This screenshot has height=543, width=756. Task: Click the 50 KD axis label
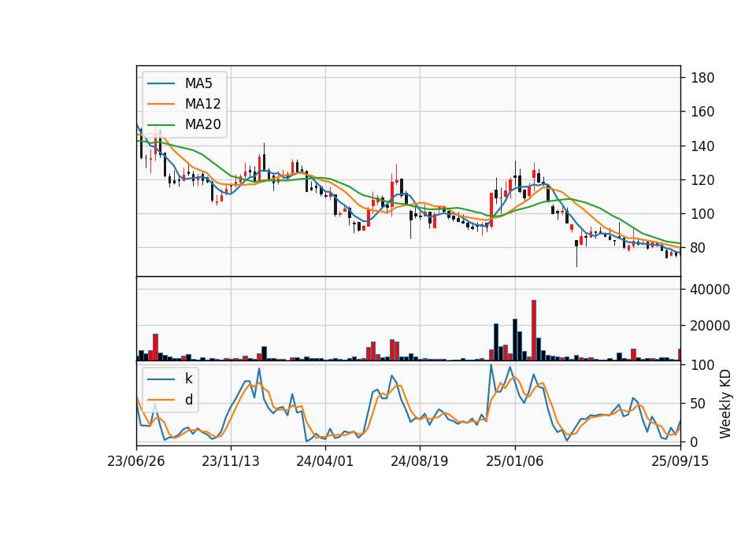[x=699, y=404]
